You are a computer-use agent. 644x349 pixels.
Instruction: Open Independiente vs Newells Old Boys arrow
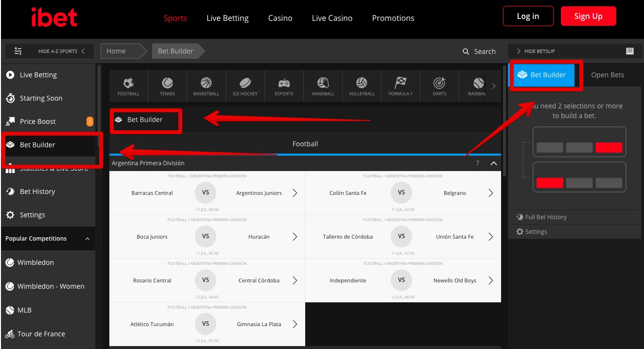click(x=490, y=280)
